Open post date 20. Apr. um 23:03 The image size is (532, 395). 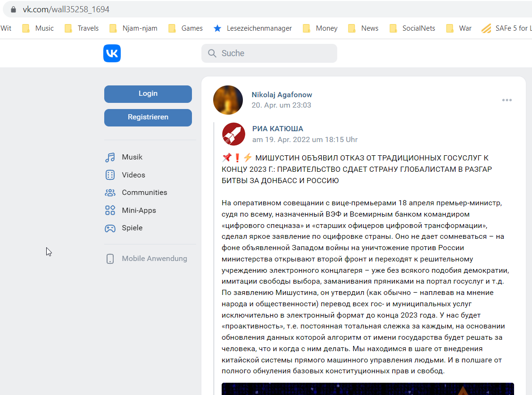click(x=281, y=105)
